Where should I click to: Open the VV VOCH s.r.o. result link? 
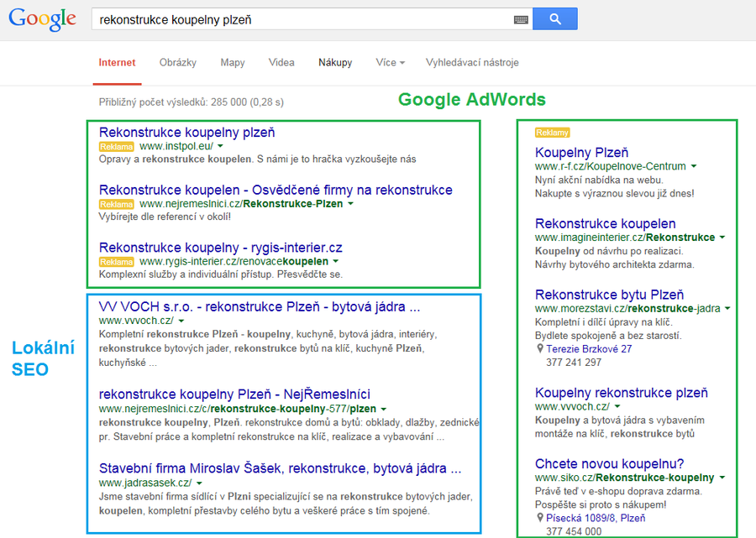[x=260, y=307]
